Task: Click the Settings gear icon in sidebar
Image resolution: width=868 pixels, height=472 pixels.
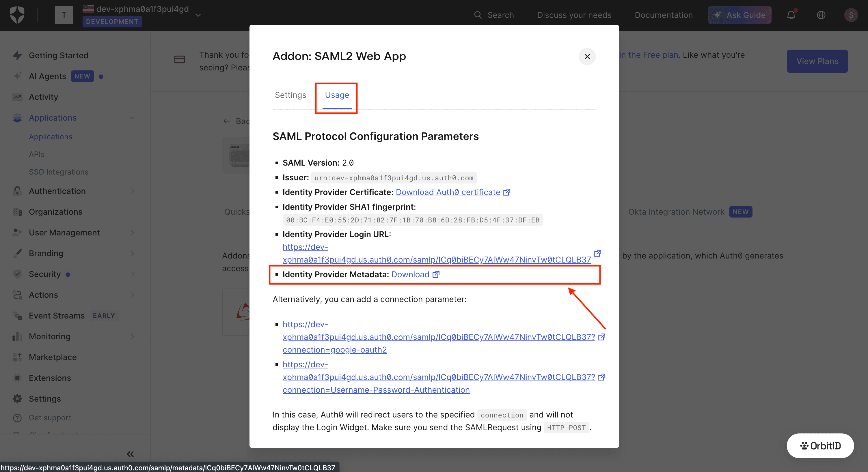Action: pyautogui.click(x=17, y=399)
